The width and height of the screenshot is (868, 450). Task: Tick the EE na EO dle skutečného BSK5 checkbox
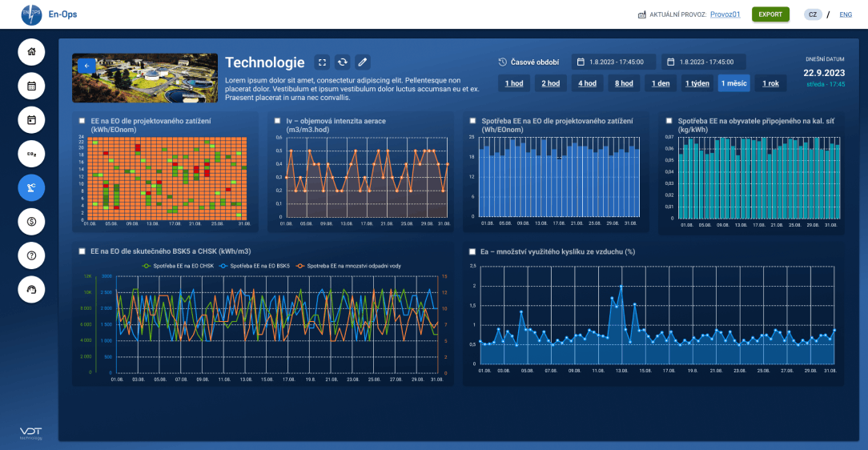pyautogui.click(x=82, y=251)
